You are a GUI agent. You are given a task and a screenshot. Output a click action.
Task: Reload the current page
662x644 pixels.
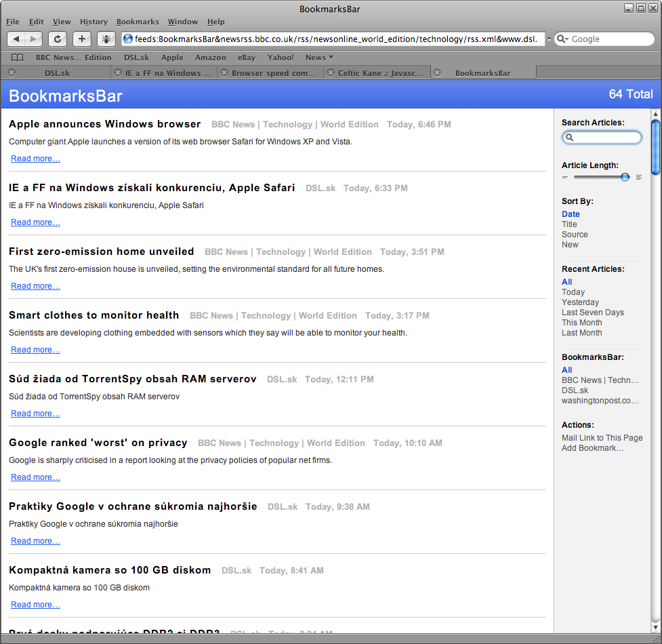(58, 39)
